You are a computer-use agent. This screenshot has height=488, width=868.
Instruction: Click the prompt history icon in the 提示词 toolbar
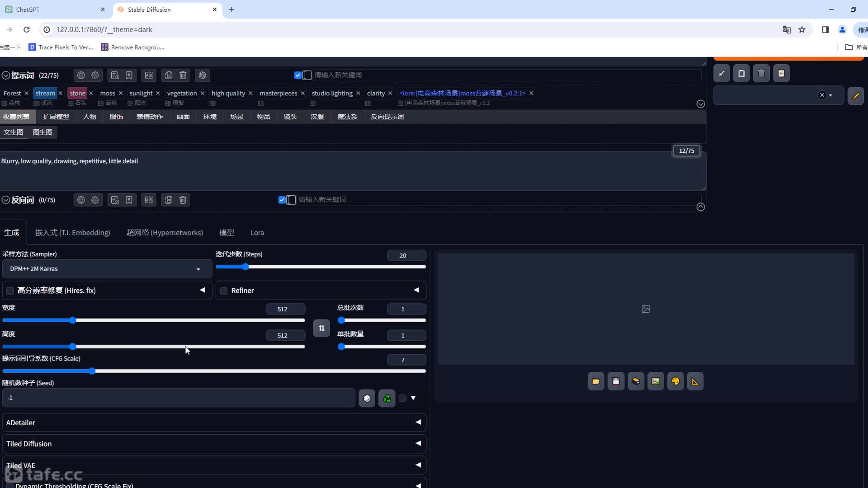(x=115, y=75)
